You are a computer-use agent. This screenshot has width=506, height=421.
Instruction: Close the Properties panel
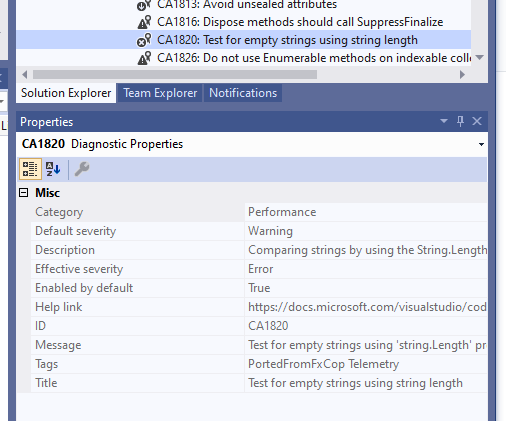pyautogui.click(x=477, y=121)
